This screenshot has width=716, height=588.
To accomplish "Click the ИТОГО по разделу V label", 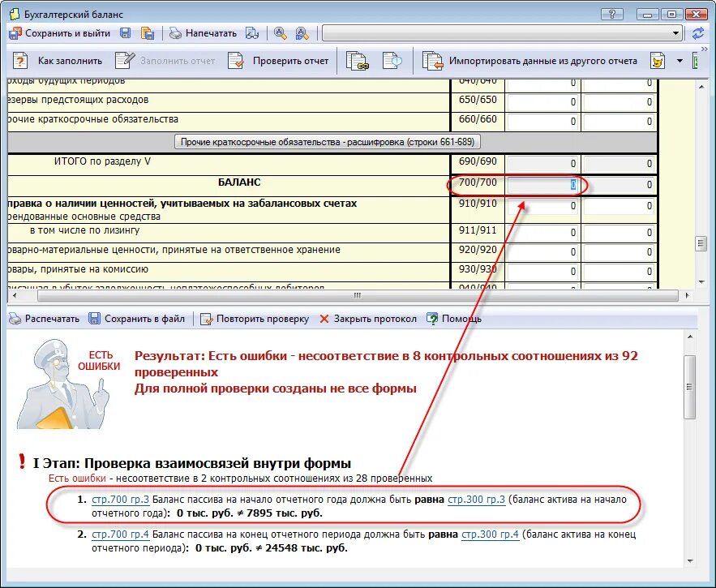I will coord(102,161).
